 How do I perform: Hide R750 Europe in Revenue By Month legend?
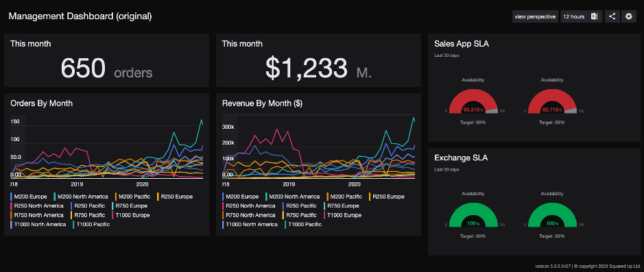pyautogui.click(x=342, y=206)
